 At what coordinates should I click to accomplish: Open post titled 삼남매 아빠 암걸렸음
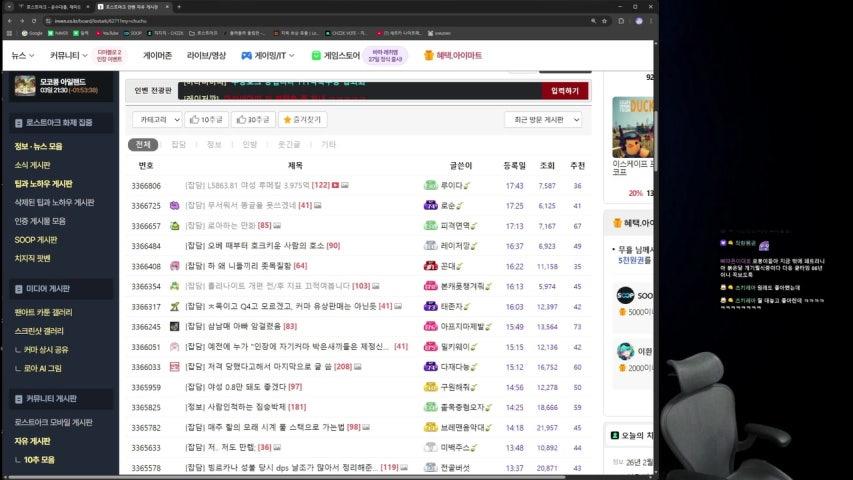pos(241,327)
